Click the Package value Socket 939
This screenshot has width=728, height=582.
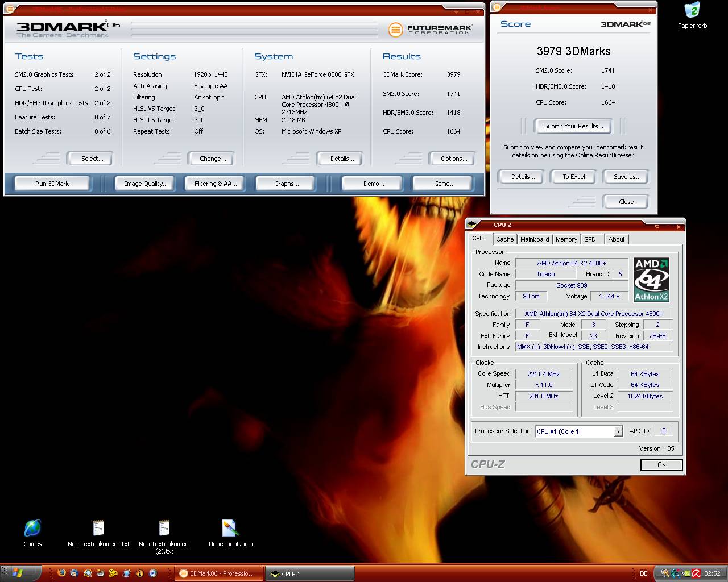[572, 285]
